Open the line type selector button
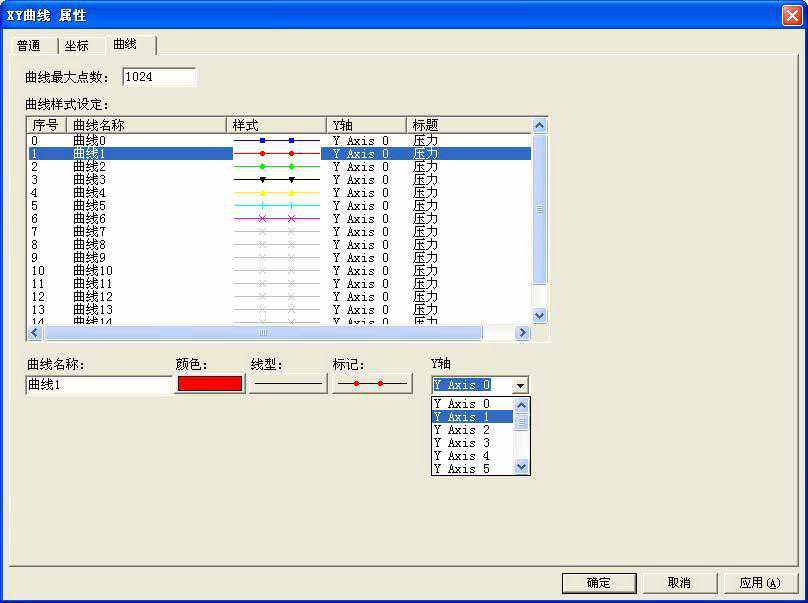 click(x=288, y=384)
